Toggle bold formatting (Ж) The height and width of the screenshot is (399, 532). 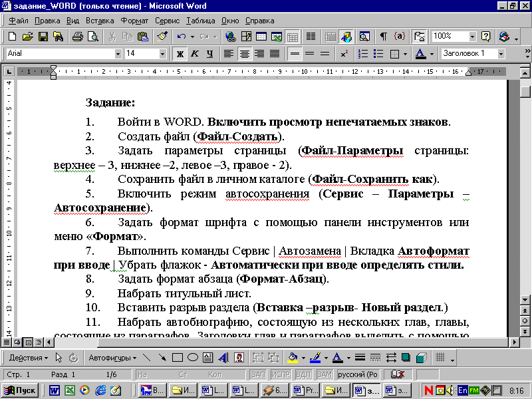(180, 54)
